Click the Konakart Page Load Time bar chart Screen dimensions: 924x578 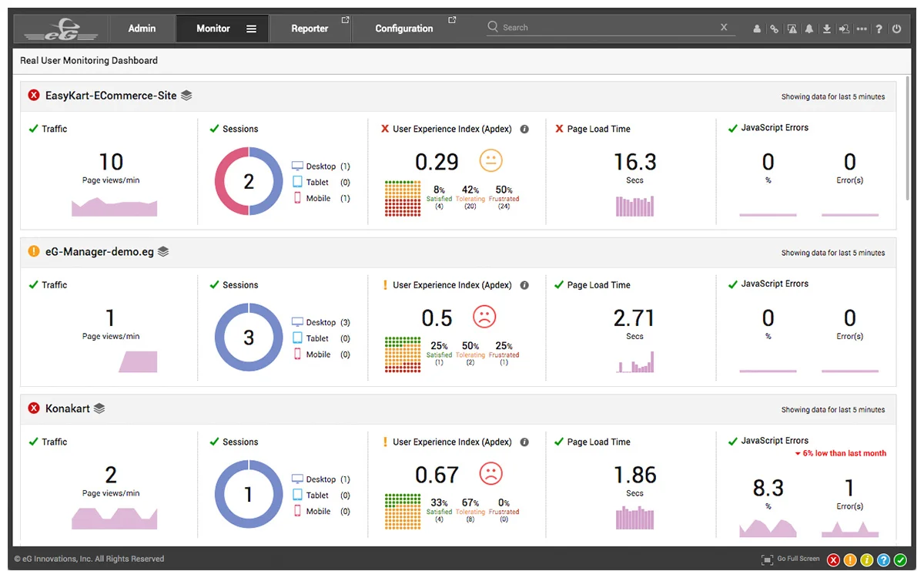pos(634,518)
